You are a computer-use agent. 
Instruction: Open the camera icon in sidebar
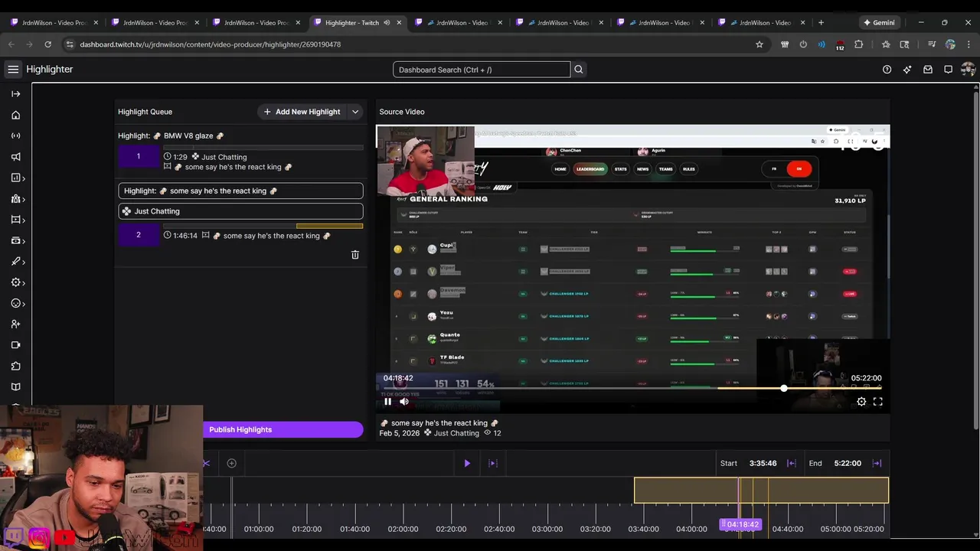15,345
